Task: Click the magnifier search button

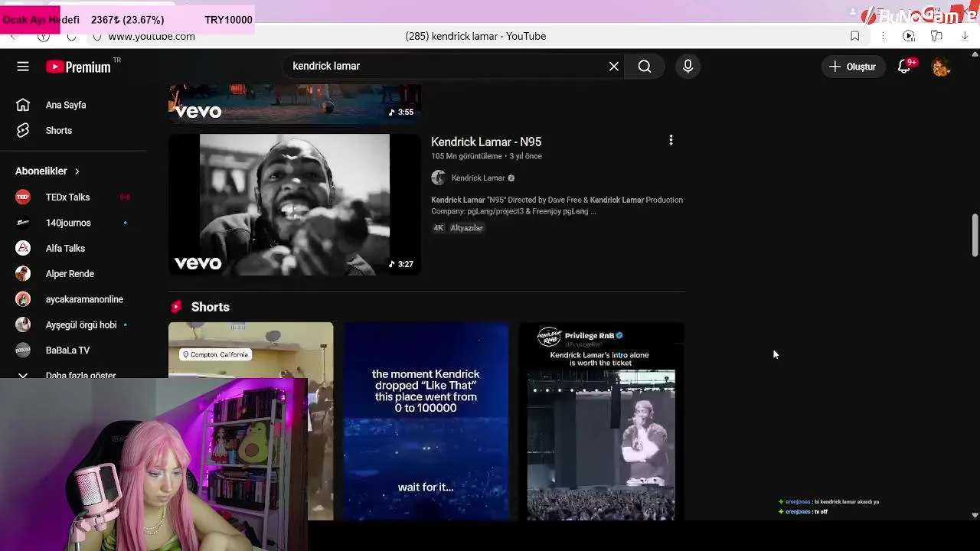Action: pyautogui.click(x=645, y=67)
